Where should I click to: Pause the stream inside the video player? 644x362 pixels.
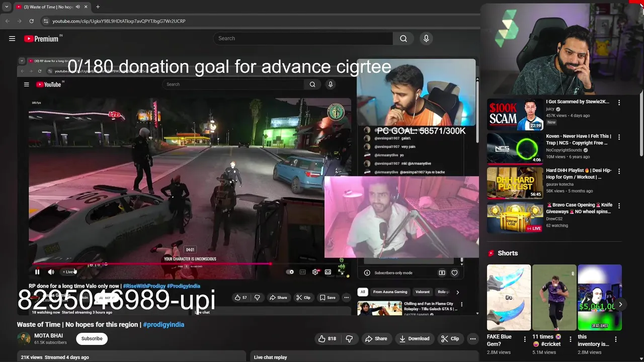37,272
